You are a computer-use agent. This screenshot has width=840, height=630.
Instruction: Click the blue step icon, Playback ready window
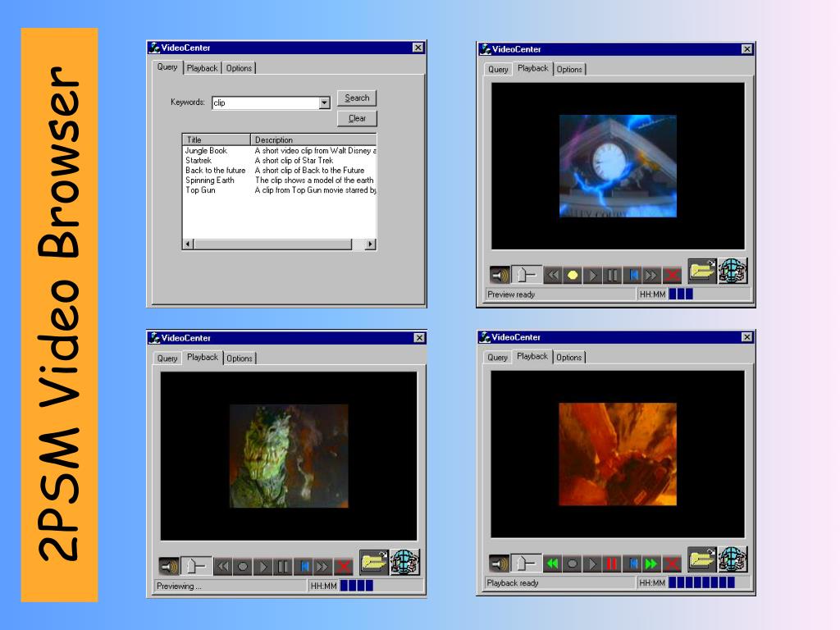[632, 563]
